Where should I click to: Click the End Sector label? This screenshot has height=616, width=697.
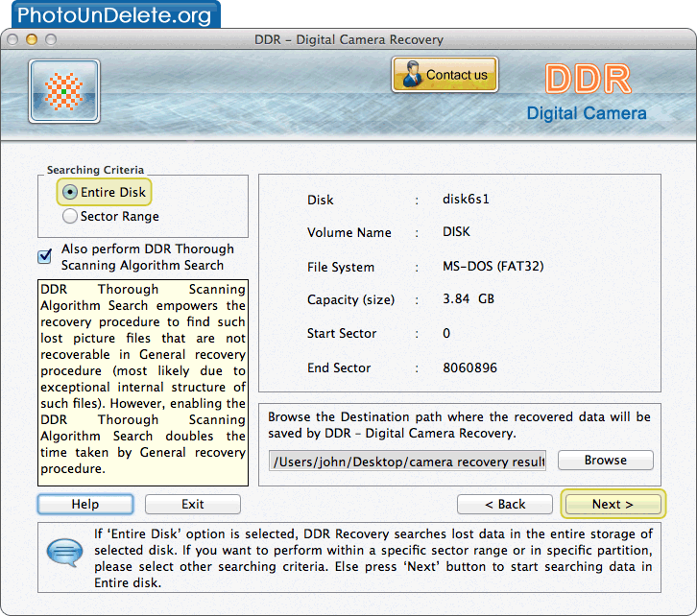point(339,368)
